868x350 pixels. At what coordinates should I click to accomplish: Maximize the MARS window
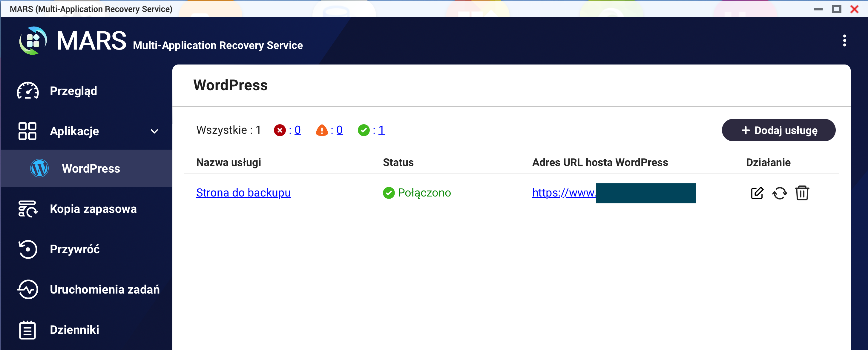pos(836,9)
